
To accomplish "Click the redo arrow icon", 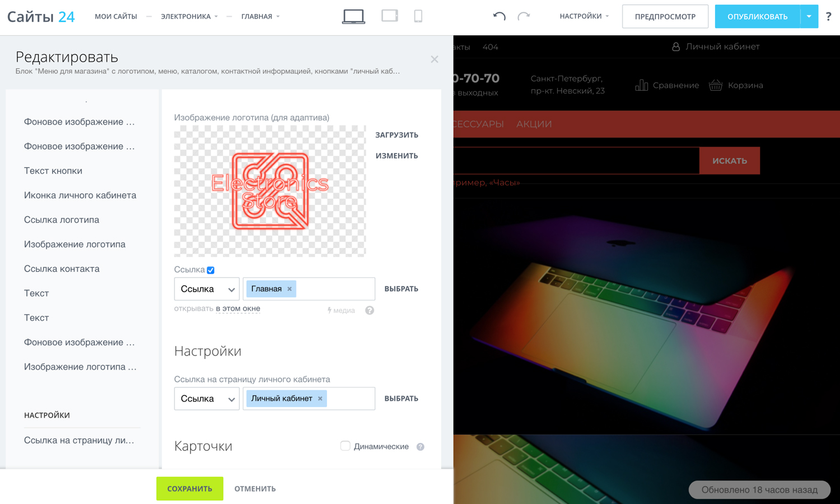I will click(x=524, y=16).
